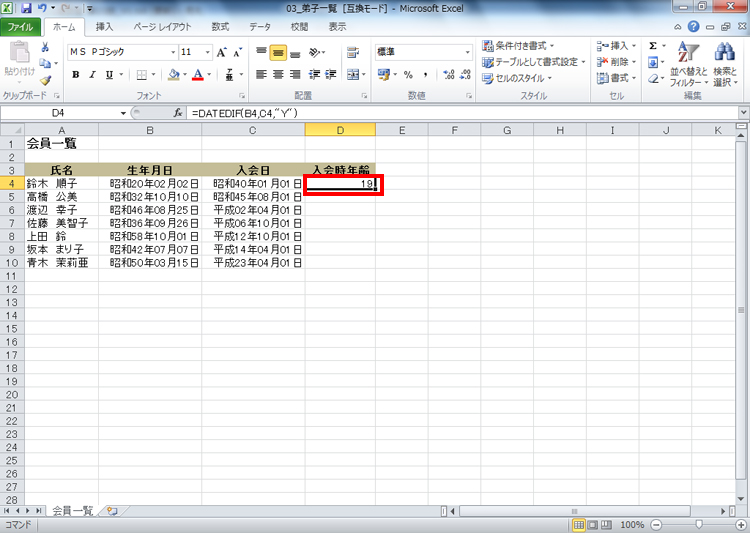Switch to 数式 tab
This screenshot has height=533, width=750.
221,27
